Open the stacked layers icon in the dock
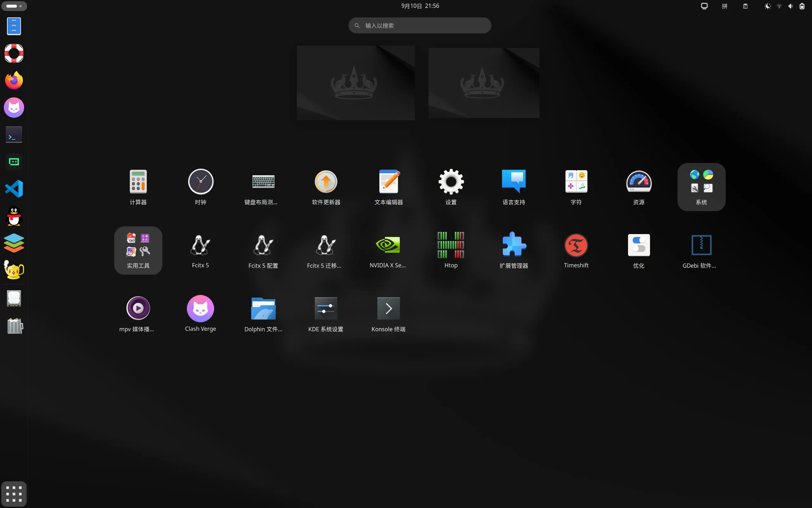 click(x=14, y=243)
